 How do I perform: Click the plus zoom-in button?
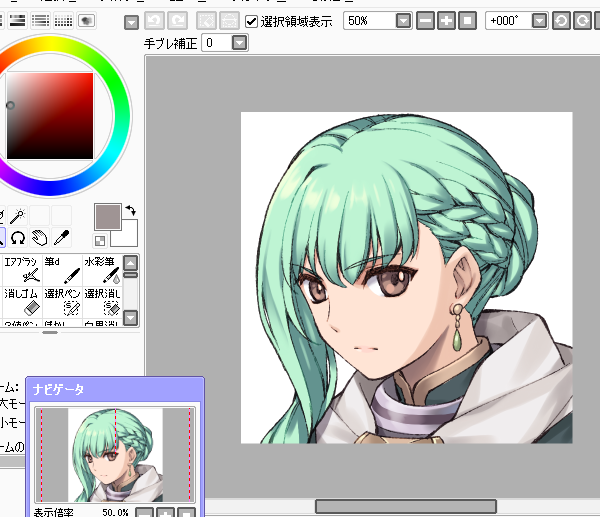click(x=446, y=21)
